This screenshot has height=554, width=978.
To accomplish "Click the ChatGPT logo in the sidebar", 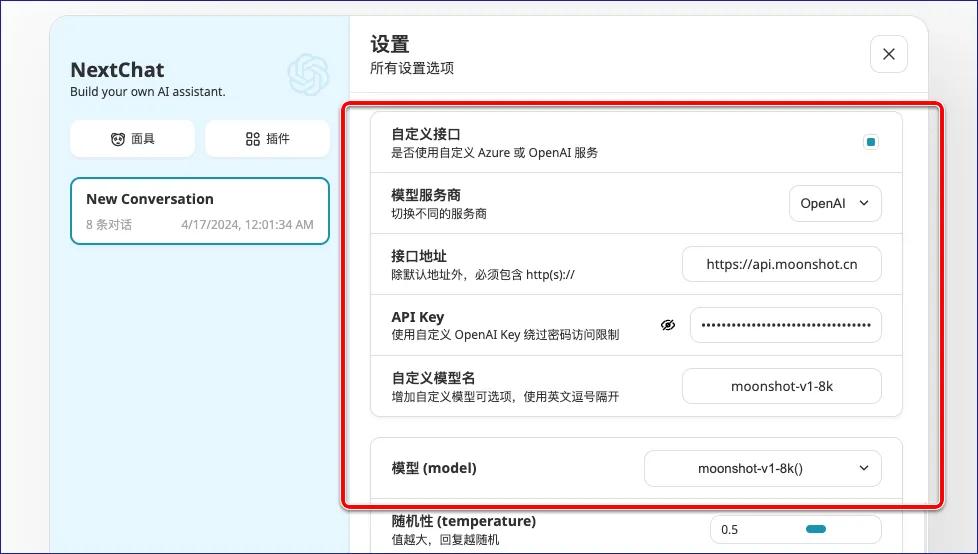I will 308,74.
